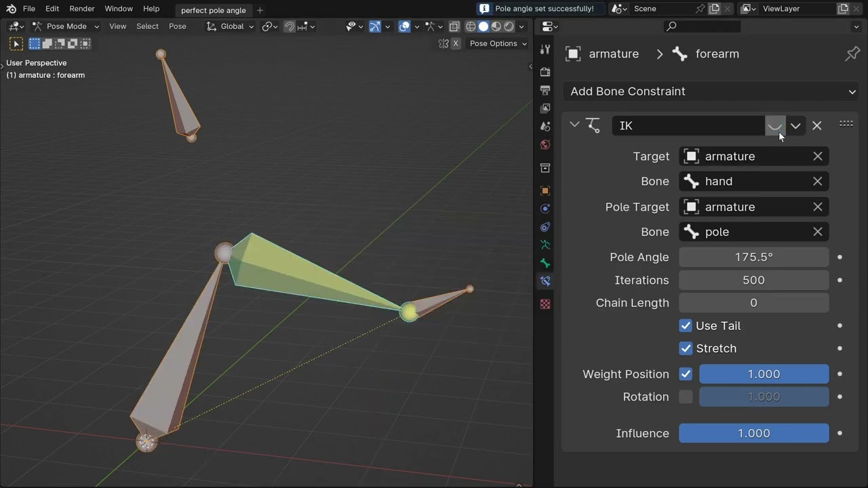Open the World properties tab
Viewport: 868px width, 488px height.
545,145
